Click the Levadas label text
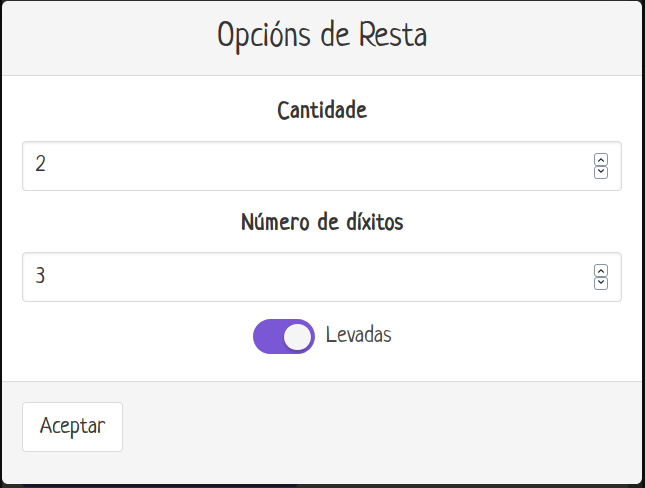The width and height of the screenshot is (645, 488). (x=358, y=335)
